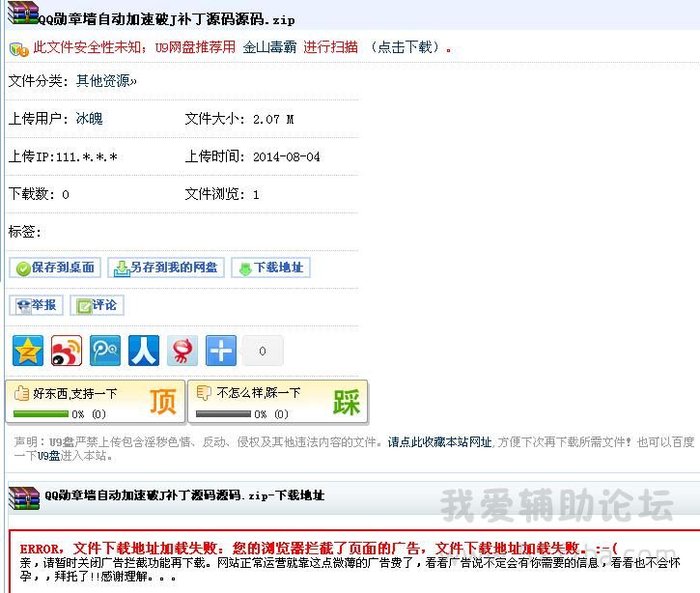Share to Renren via the blue 人 icon
700x593 pixels.
tap(144, 351)
